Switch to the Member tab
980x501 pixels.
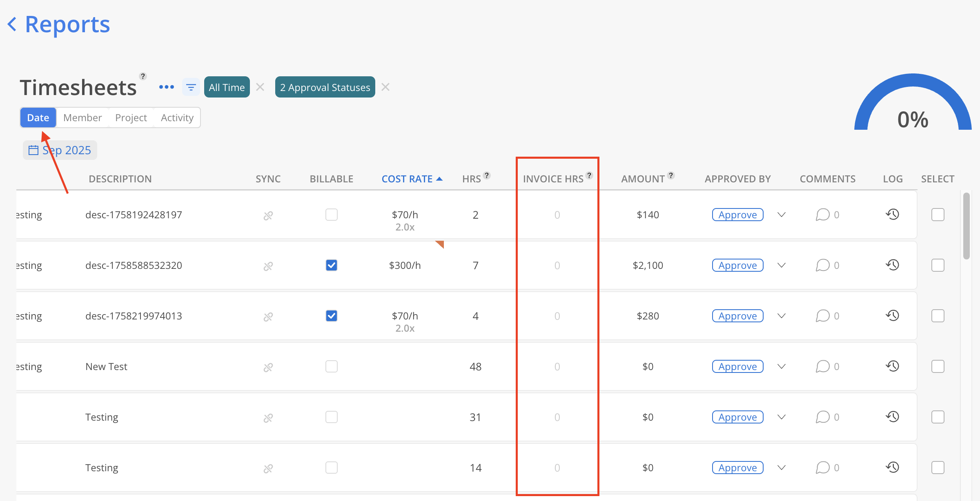coord(82,117)
